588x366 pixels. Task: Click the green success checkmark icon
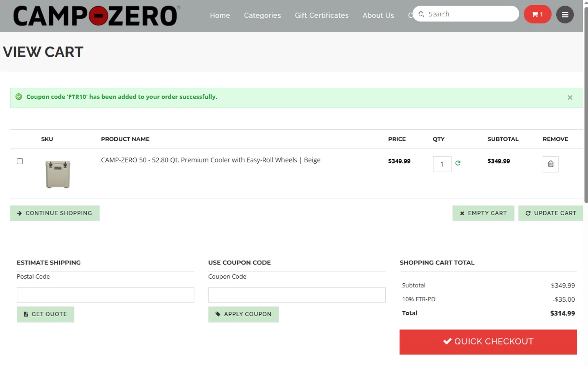point(18,97)
